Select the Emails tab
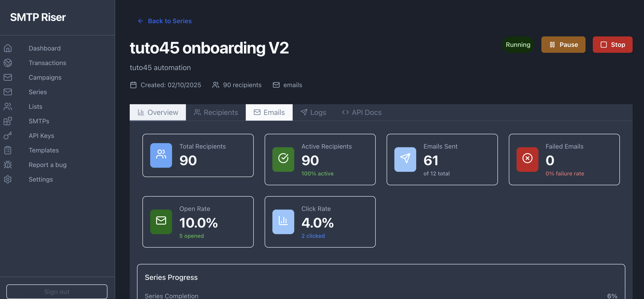 269,112
